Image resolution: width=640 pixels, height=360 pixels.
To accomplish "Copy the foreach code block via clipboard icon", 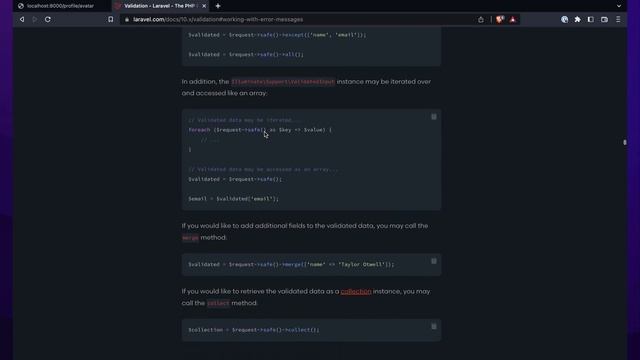I will [434, 117].
